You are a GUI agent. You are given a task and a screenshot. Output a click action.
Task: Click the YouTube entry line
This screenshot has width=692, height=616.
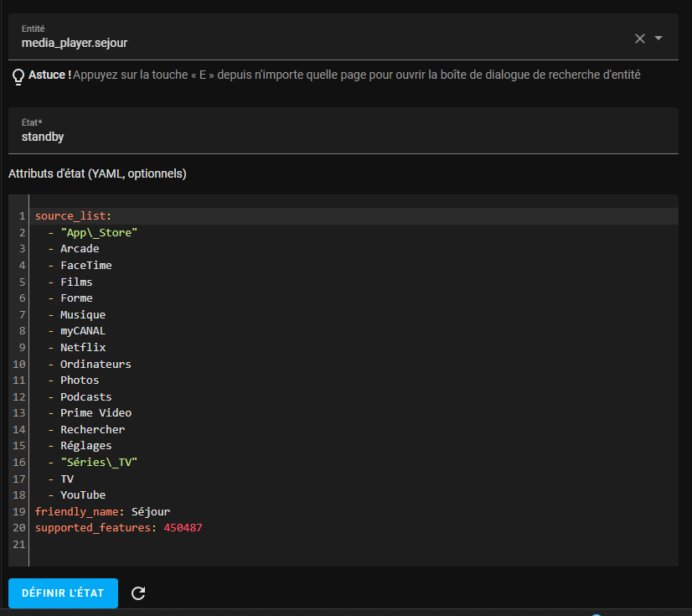click(83, 495)
